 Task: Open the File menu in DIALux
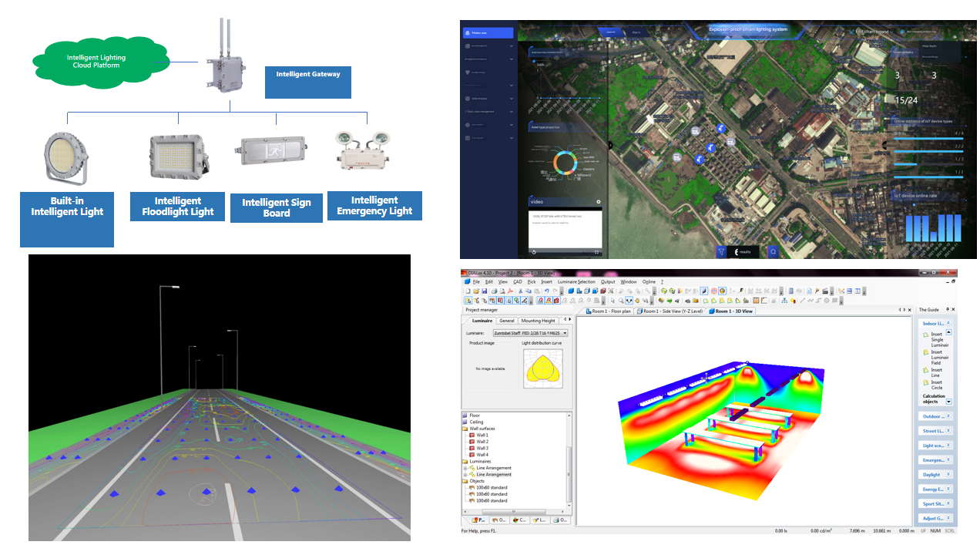point(476,281)
